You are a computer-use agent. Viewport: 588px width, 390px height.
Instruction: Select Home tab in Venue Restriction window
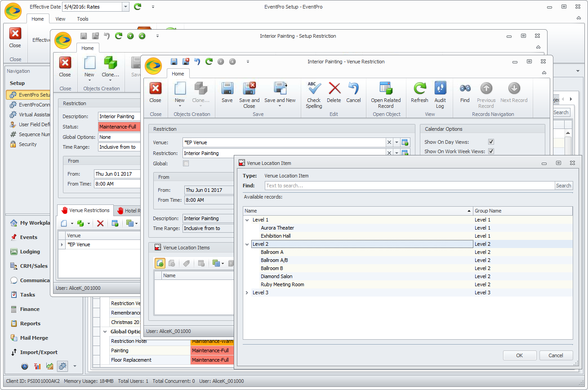tap(178, 74)
